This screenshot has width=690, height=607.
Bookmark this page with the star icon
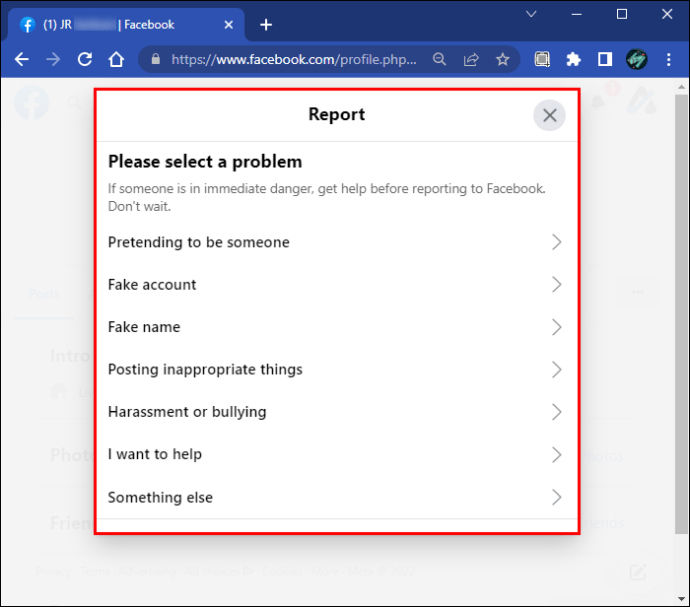502,60
